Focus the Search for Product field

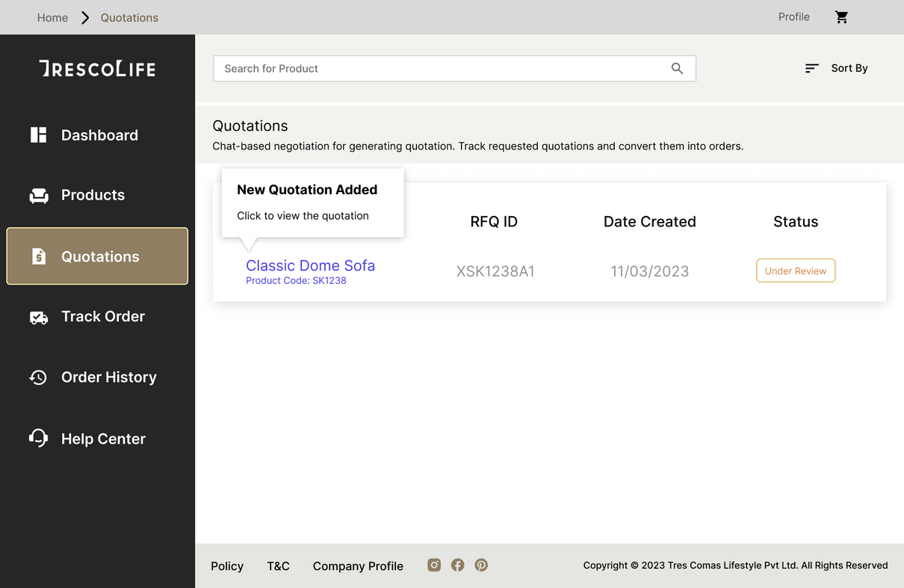[441, 69]
